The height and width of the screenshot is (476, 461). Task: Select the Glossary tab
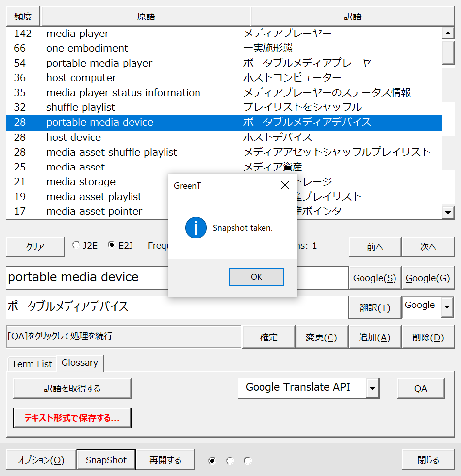(x=80, y=363)
